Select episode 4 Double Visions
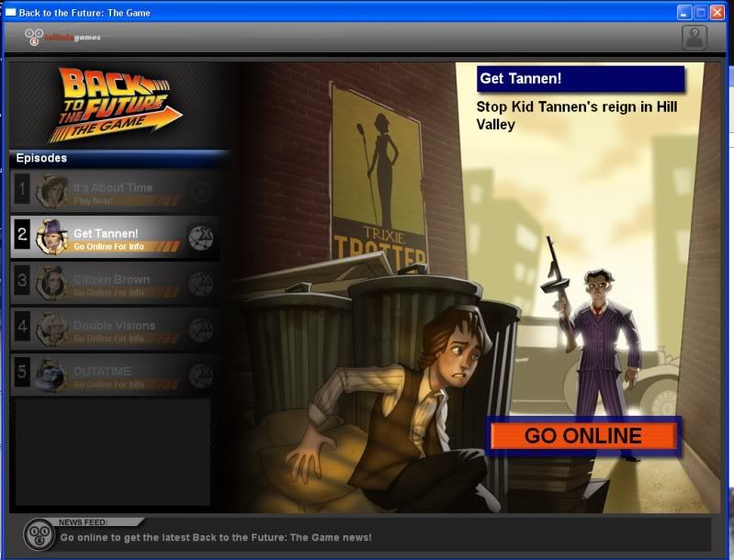This screenshot has width=734, height=560. click(x=115, y=329)
